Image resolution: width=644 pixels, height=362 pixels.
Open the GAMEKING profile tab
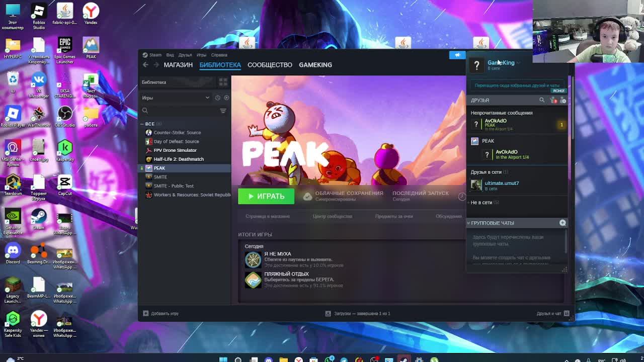[315, 65]
